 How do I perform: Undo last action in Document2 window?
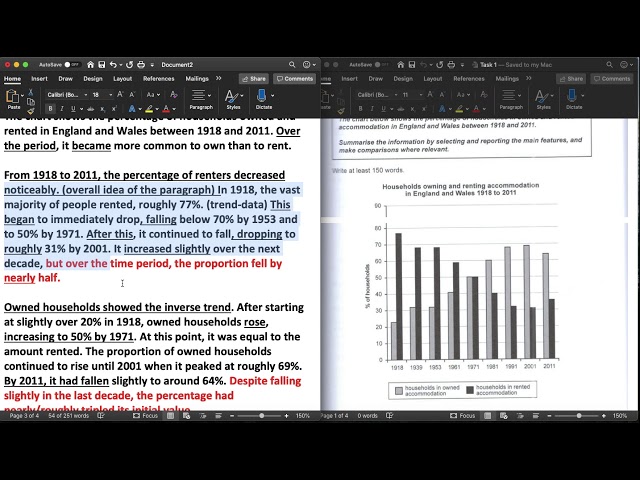coord(113,64)
